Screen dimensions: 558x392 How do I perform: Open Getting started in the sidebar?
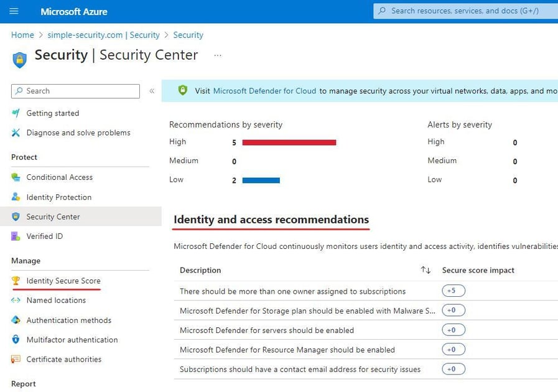53,113
